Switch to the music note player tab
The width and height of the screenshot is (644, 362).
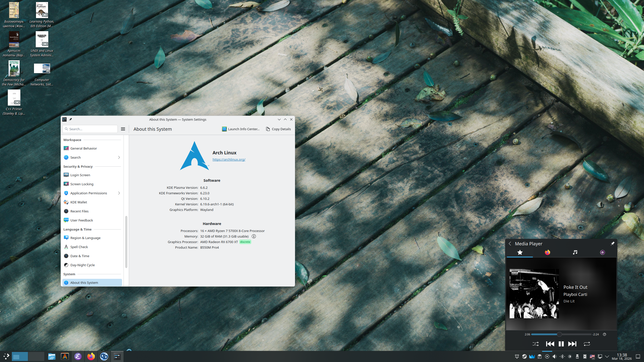coord(575,252)
